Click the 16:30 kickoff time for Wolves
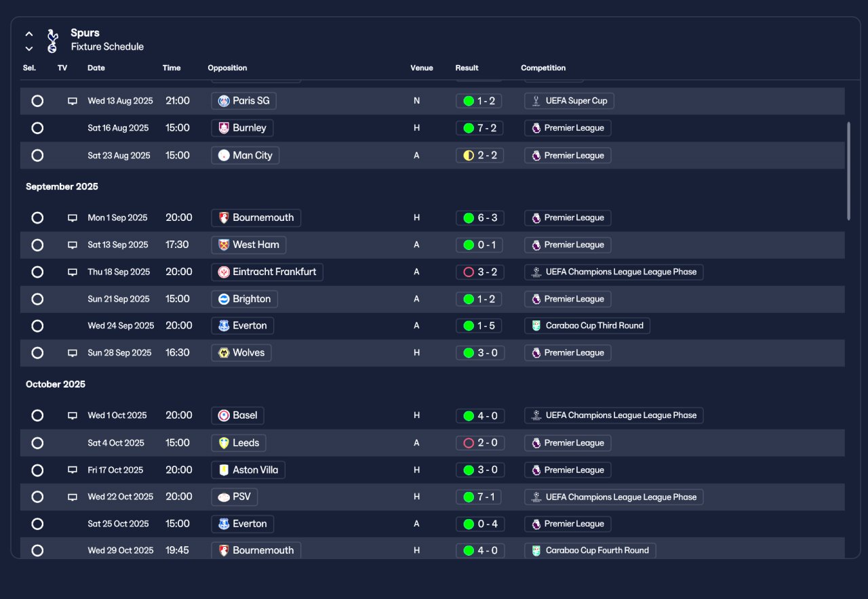The image size is (868, 599). [177, 353]
